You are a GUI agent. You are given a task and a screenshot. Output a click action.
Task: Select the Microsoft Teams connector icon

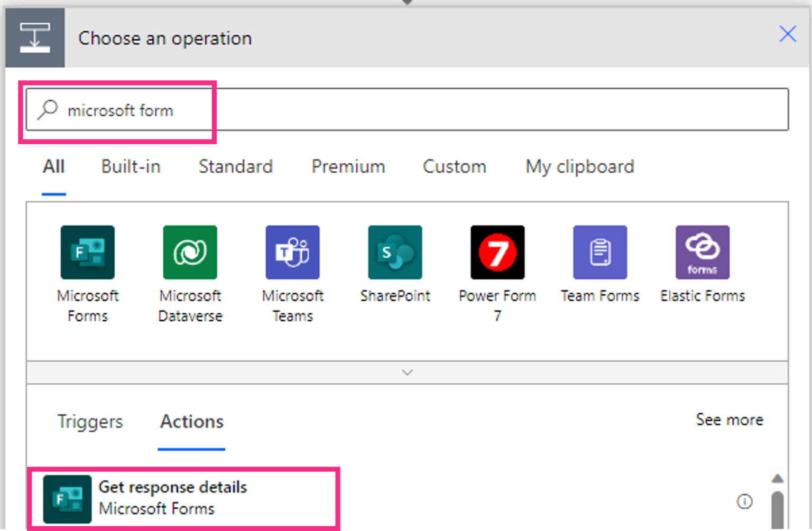point(292,252)
